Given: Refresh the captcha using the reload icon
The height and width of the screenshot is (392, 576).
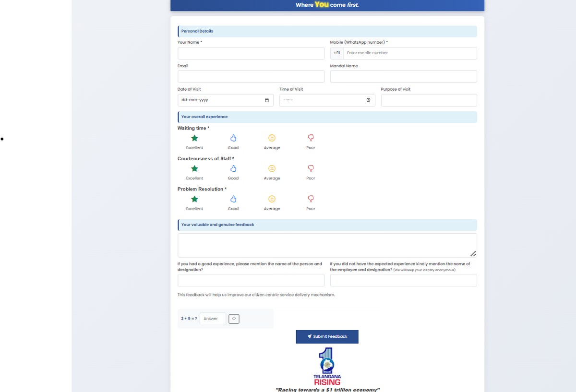Looking at the screenshot, I should (x=234, y=319).
